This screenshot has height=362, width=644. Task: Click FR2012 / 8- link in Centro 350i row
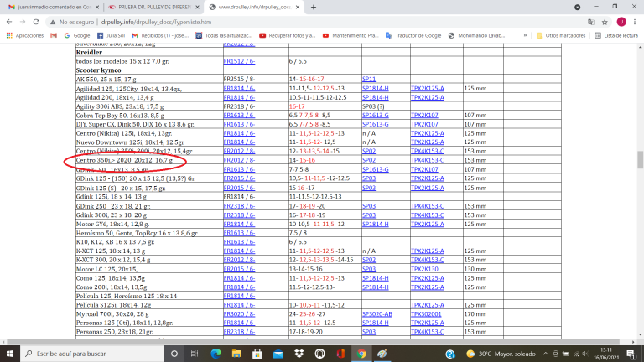[x=238, y=159]
